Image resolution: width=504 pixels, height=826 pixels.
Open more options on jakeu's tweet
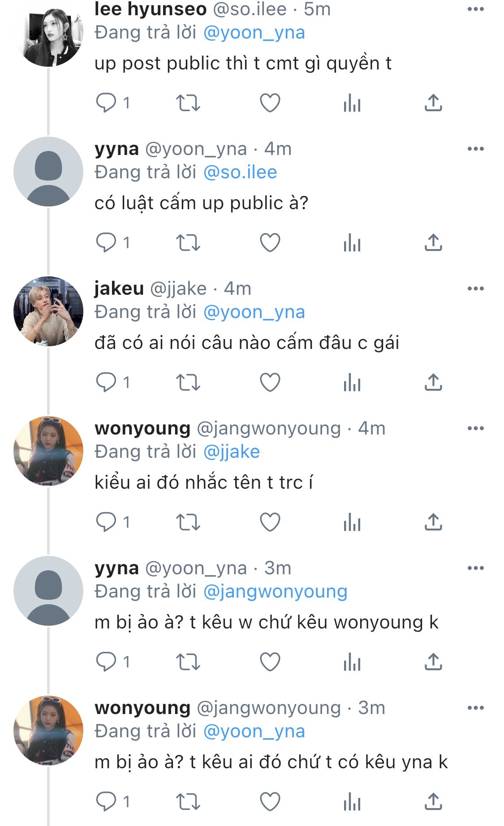(475, 288)
